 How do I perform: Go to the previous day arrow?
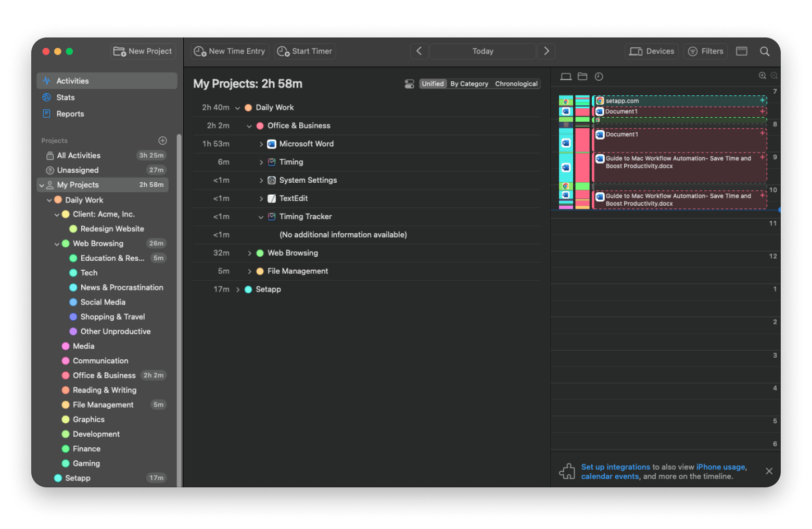point(419,51)
